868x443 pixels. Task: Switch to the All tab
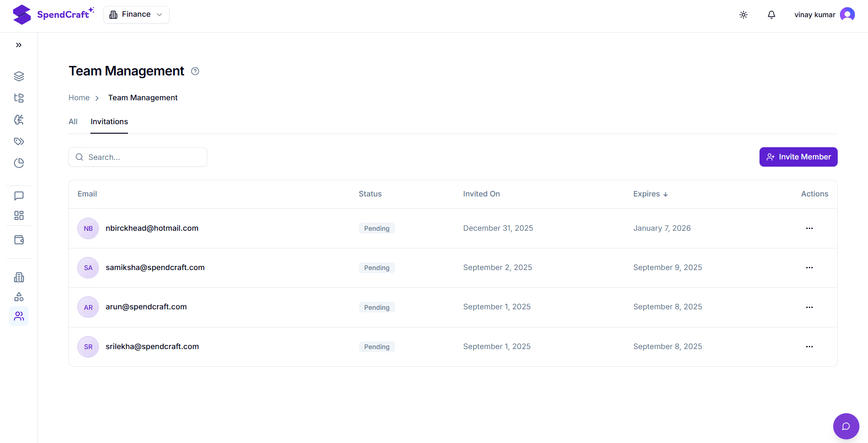(x=73, y=122)
